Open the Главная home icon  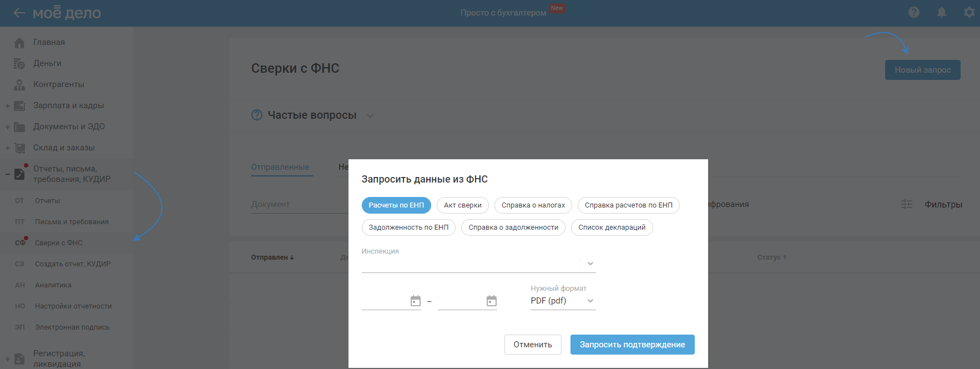point(19,43)
